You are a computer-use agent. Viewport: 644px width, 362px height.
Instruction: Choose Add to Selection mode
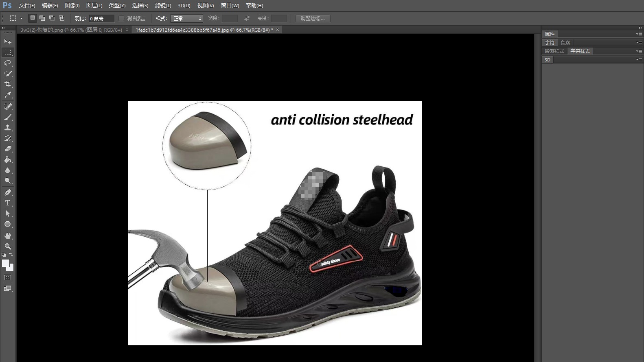(42, 18)
